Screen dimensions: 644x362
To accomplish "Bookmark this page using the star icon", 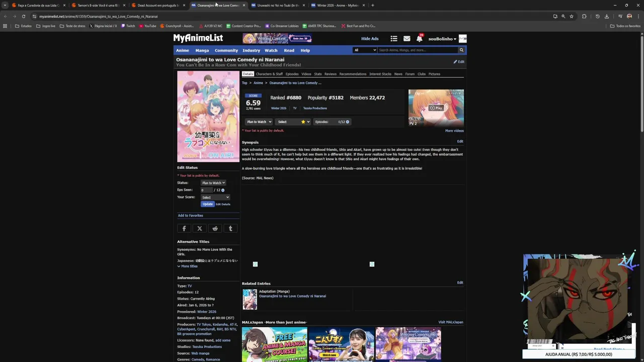I will 572,16.
